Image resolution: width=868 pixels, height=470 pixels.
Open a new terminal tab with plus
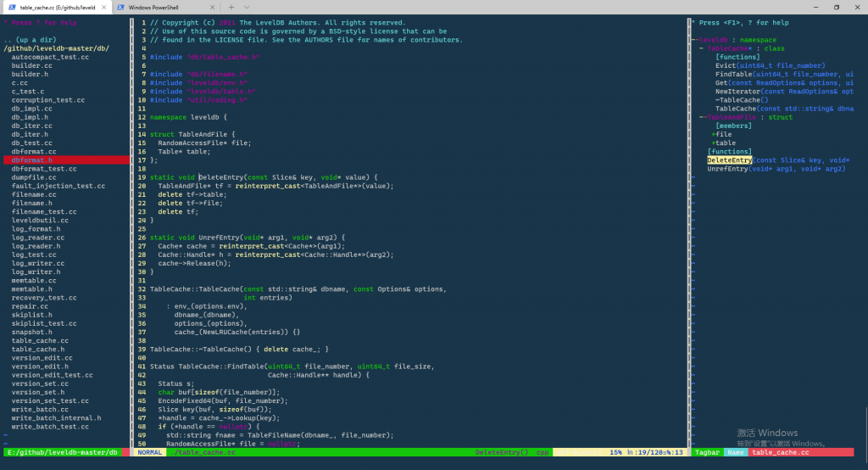pyautogui.click(x=231, y=7)
